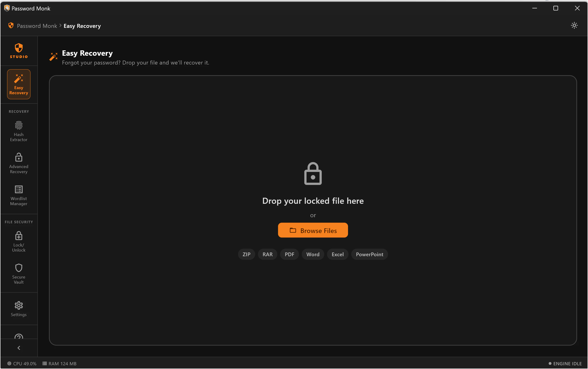Click the ENGINE IDLE status indicator
588x369 pixels.
(565, 363)
